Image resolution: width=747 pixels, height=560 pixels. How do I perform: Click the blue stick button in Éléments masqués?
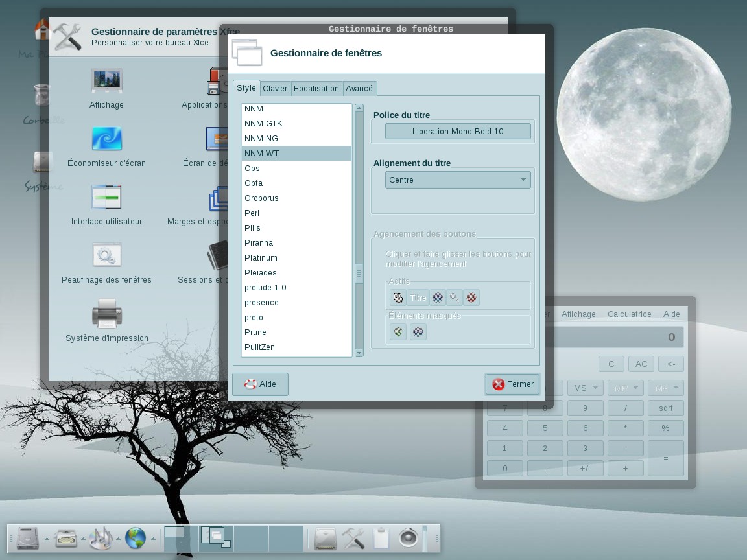click(418, 332)
